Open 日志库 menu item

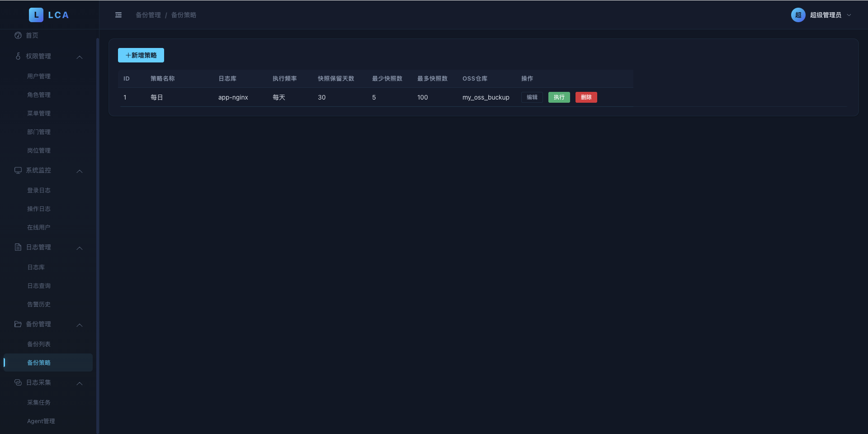point(36,267)
